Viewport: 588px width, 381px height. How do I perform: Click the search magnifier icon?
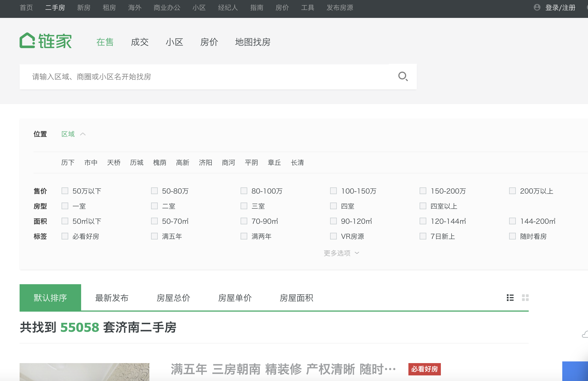pyautogui.click(x=403, y=76)
